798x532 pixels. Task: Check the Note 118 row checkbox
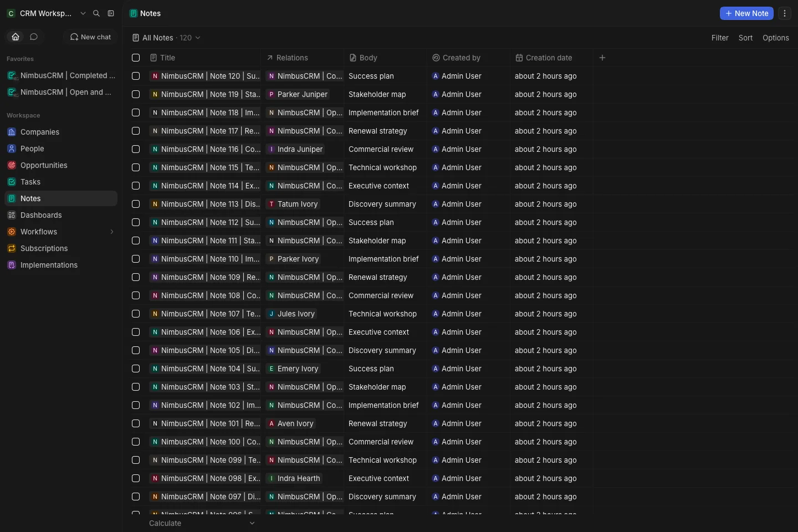(x=136, y=112)
